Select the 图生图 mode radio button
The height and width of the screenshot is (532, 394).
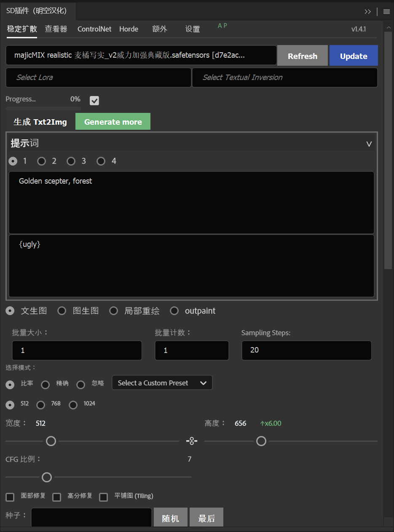[62, 310]
